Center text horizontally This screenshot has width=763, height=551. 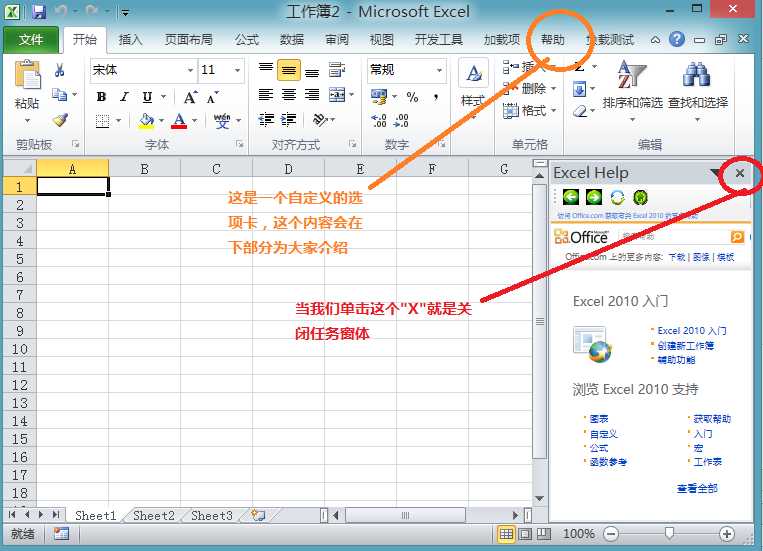[289, 94]
